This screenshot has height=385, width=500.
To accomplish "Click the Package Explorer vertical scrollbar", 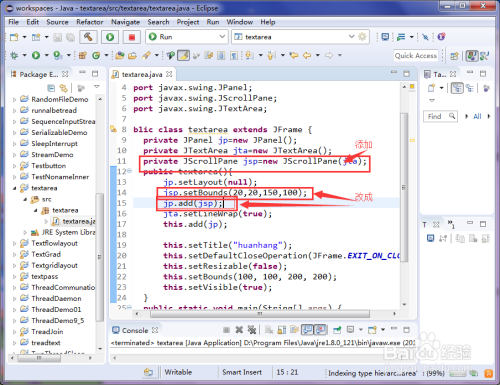I will 100,257.
